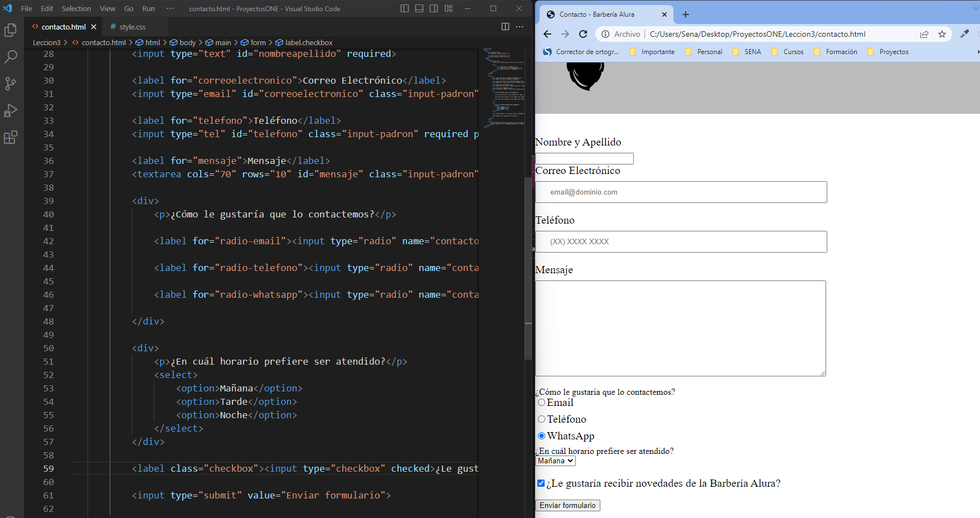
Task: Share this page icon in Chrome
Action: [924, 34]
